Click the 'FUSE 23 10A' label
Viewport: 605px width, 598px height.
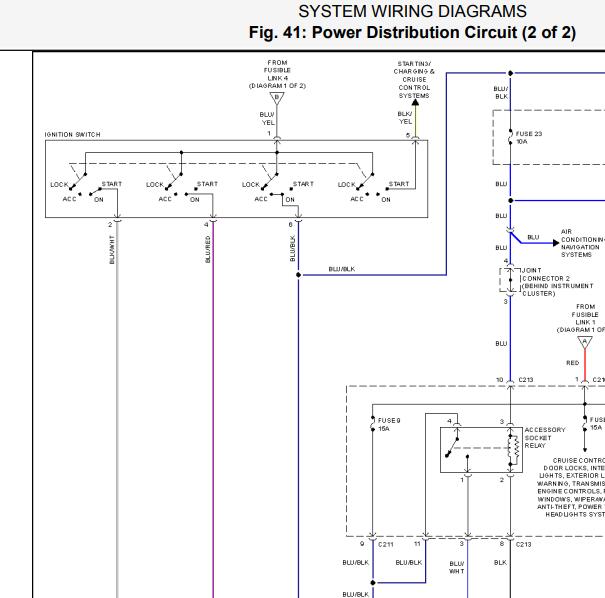[529, 138]
